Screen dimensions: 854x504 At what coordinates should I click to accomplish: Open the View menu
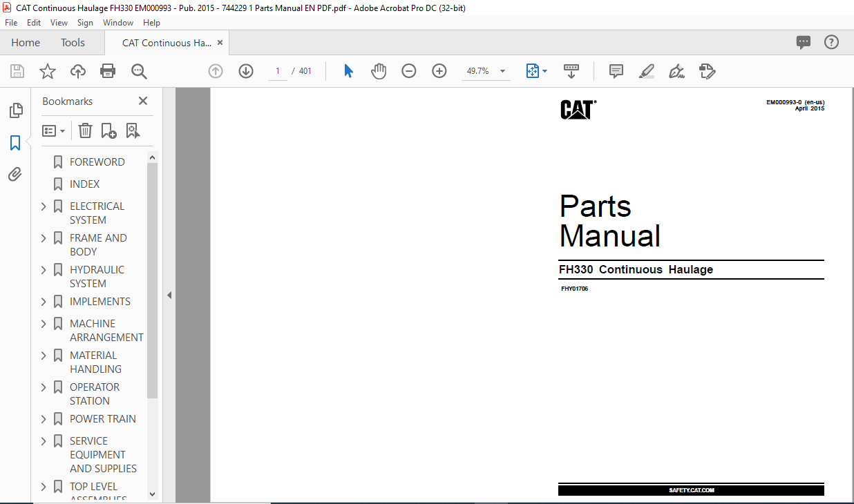tap(59, 23)
